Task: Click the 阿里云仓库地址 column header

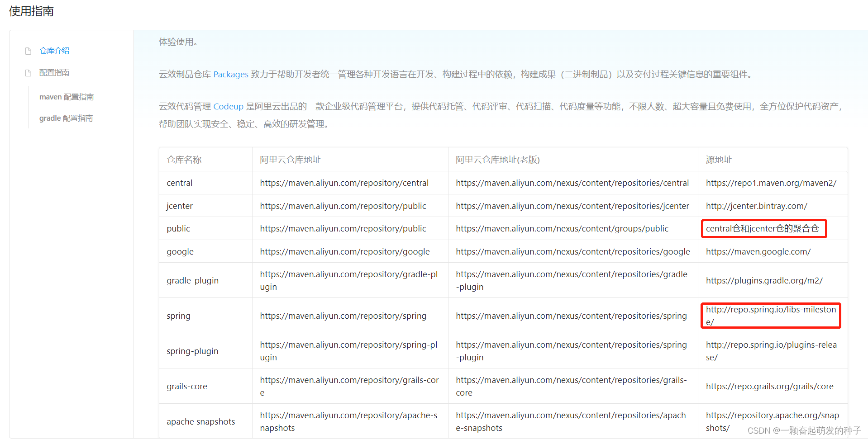Action: (291, 160)
